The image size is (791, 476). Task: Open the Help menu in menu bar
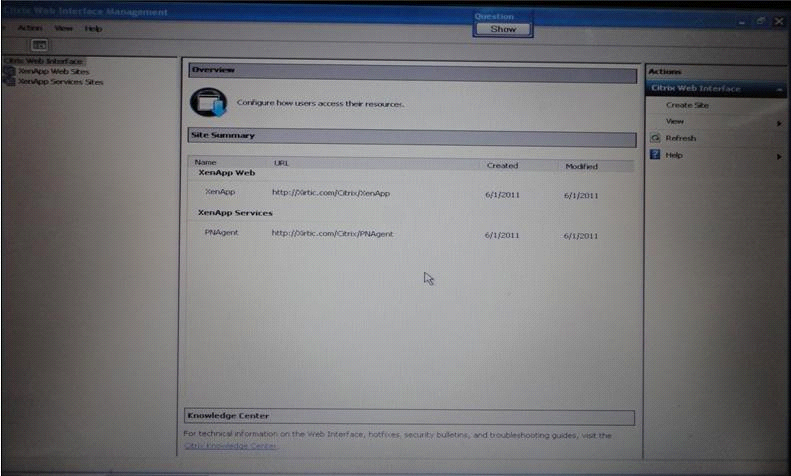click(x=93, y=29)
